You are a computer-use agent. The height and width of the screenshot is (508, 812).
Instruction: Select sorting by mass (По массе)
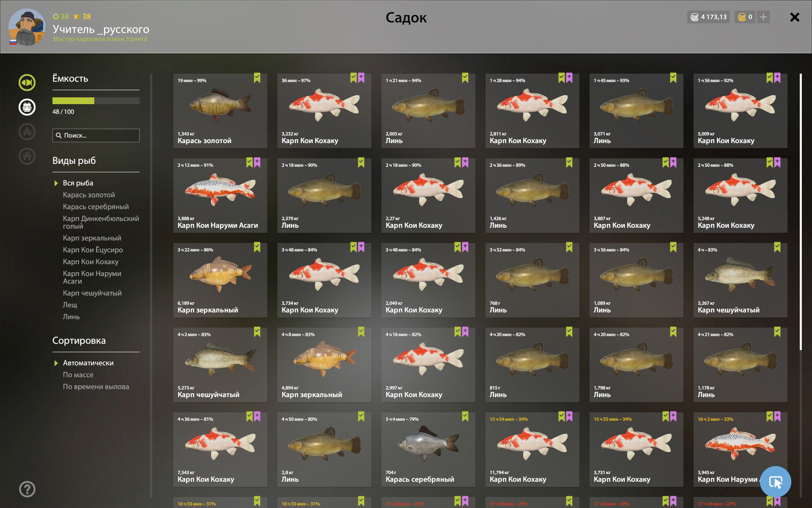pos(78,375)
